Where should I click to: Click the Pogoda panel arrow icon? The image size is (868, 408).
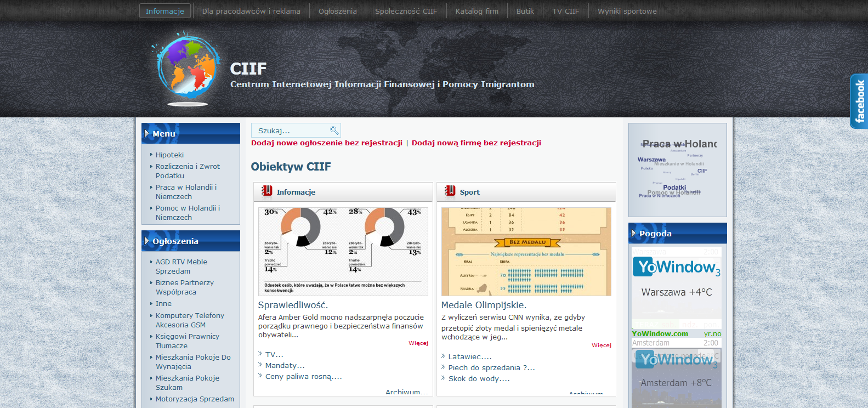tap(633, 233)
